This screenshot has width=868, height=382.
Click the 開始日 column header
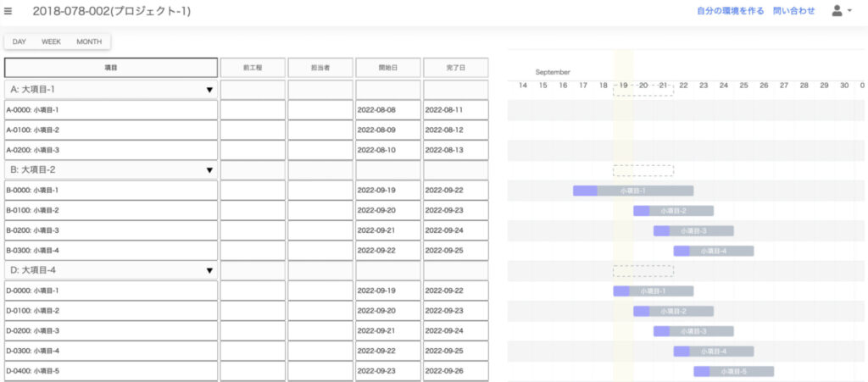click(x=388, y=68)
